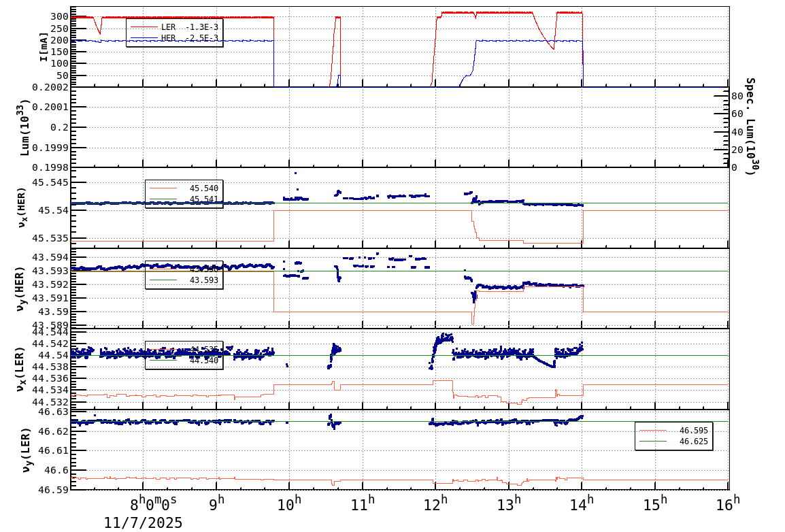
Task: Click the 44.544 tick label
Action: [x=50, y=332]
